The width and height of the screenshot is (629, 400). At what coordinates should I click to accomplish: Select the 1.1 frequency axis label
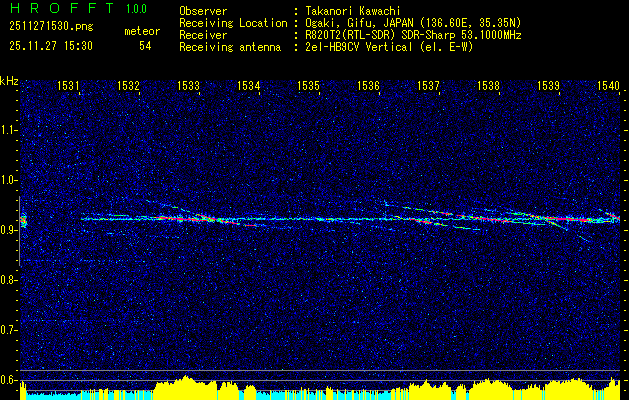tap(9, 130)
